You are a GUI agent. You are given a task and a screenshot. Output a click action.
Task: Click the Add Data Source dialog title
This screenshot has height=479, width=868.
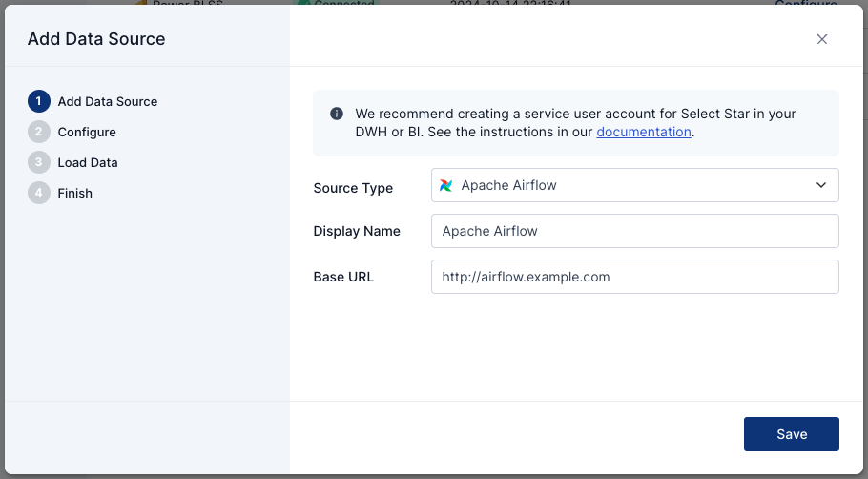(x=96, y=39)
